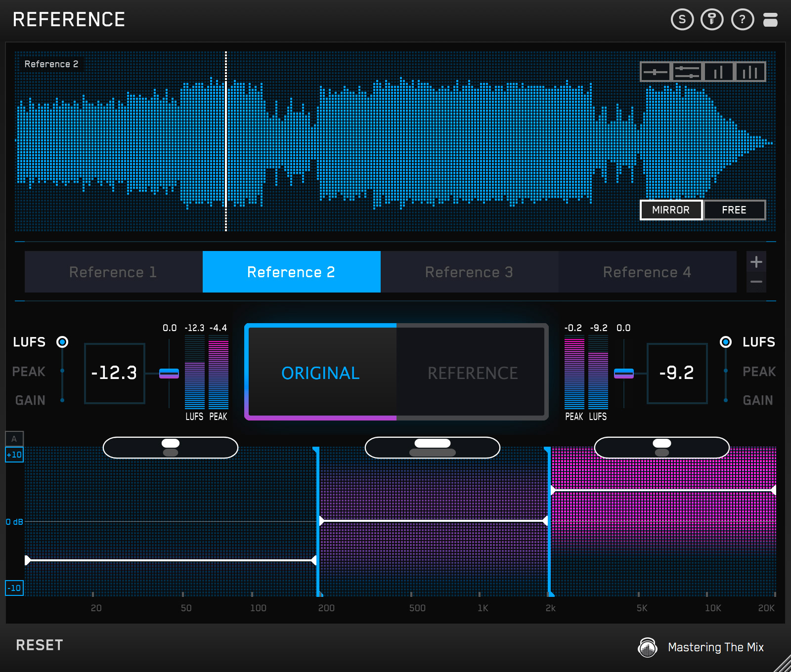Open the Reference 4 tab

(x=647, y=272)
